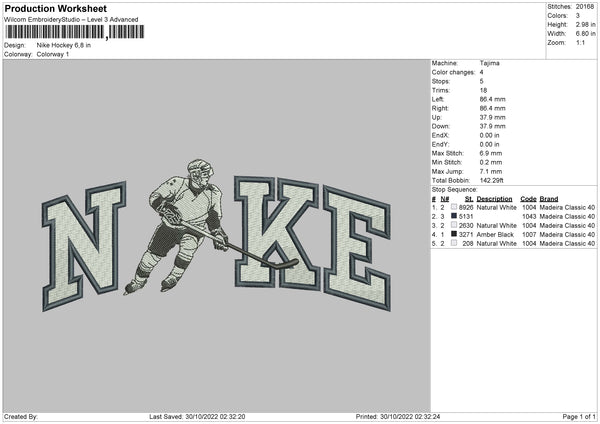
Task: Click the design name Nike Hockey 6,8 in
Action: 64,45
